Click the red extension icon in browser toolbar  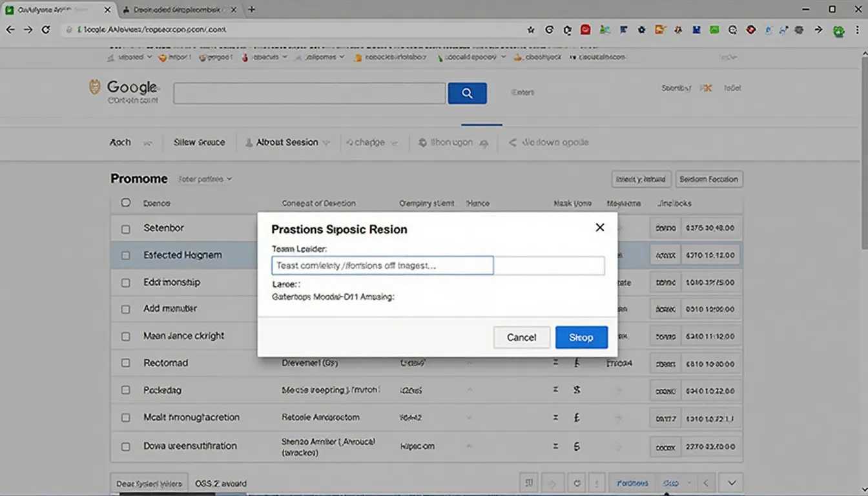pos(585,30)
